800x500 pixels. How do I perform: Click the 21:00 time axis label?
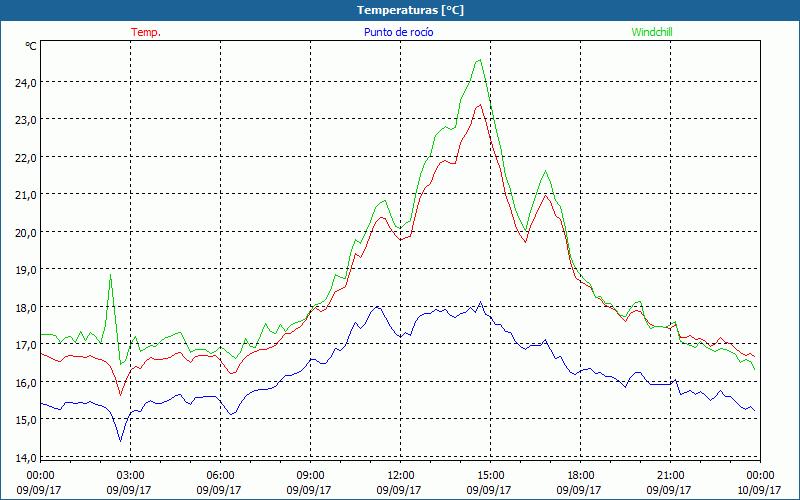670,476
